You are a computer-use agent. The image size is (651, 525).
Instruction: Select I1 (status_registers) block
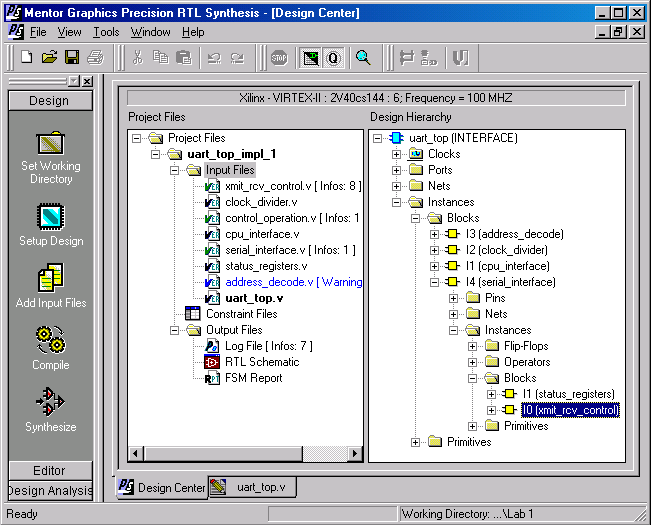[x=568, y=394]
